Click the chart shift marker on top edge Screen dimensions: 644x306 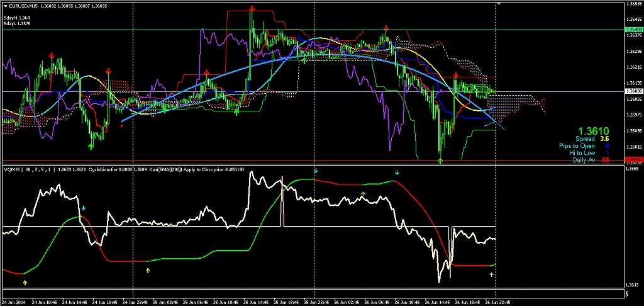click(x=499, y=3)
